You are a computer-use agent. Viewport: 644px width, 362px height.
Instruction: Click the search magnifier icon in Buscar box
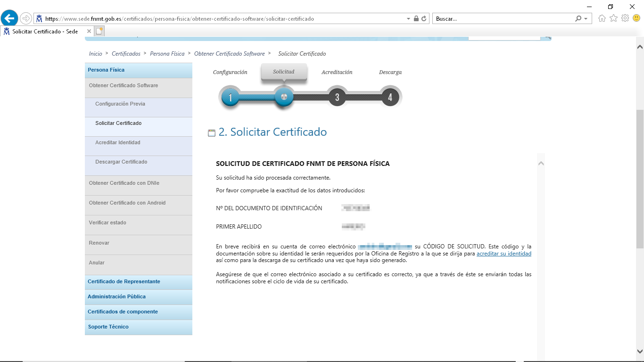coord(578,19)
